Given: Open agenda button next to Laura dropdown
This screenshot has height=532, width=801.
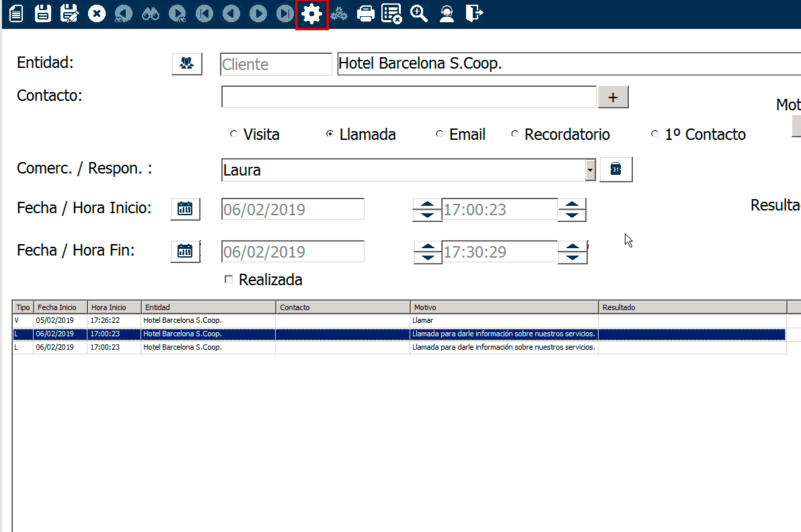Looking at the screenshot, I should 616,170.
